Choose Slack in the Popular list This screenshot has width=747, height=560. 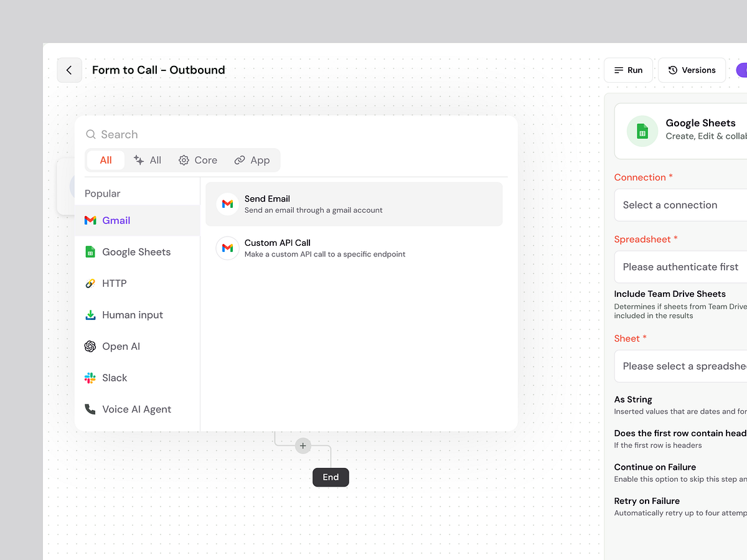(137, 378)
